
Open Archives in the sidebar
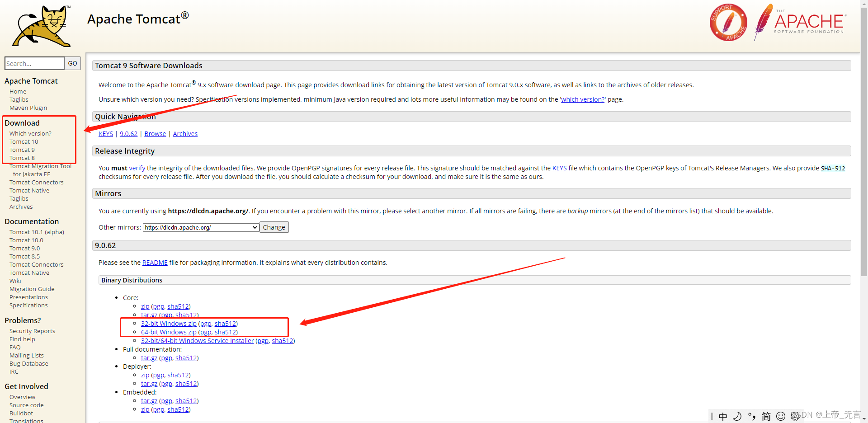21,207
